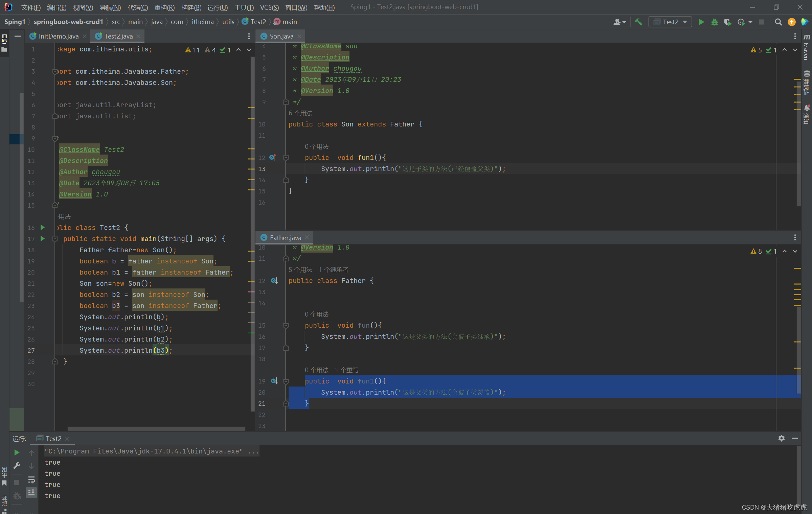812x514 pixels.
Task: Click itheima in breadcrumb path
Action: (203, 22)
